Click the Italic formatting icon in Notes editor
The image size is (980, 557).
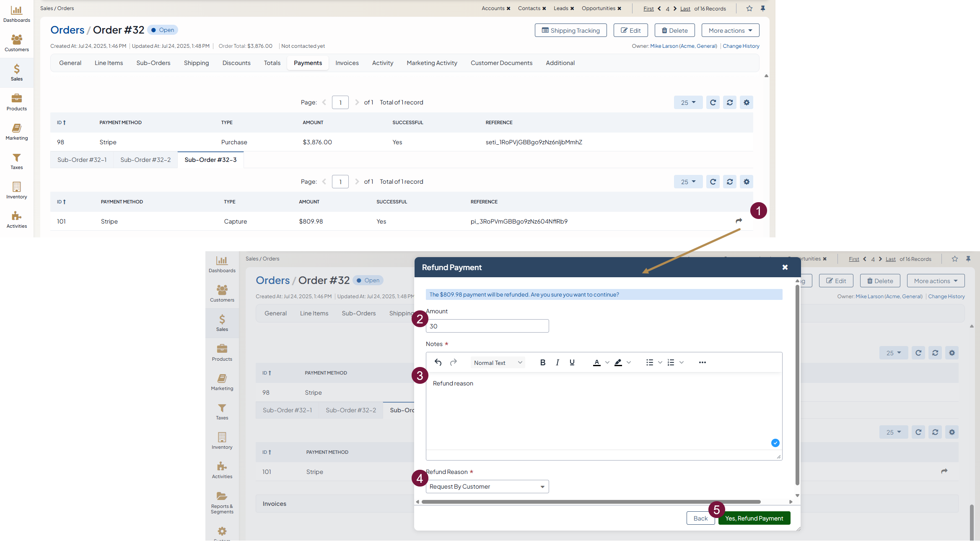coord(557,362)
